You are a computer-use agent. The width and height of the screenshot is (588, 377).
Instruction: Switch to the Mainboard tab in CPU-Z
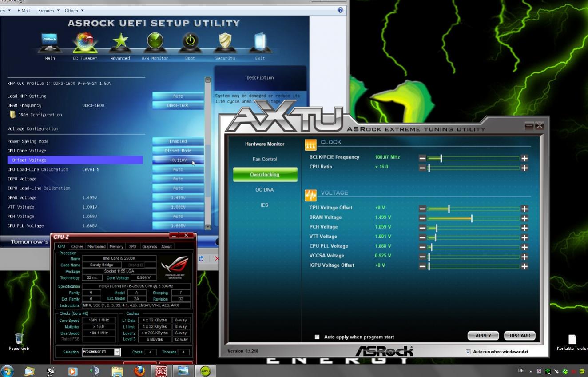[x=96, y=246]
